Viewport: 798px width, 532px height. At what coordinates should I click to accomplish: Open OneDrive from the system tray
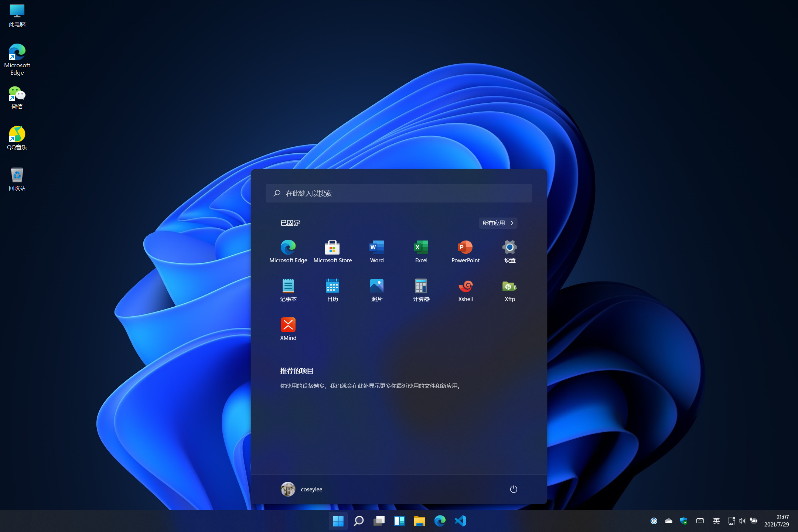[x=669, y=521]
